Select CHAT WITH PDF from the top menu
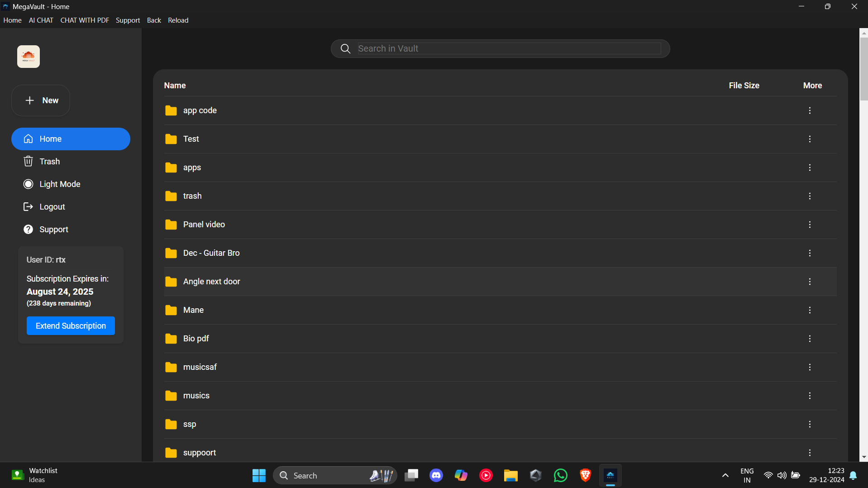The width and height of the screenshot is (868, 488). (x=85, y=20)
